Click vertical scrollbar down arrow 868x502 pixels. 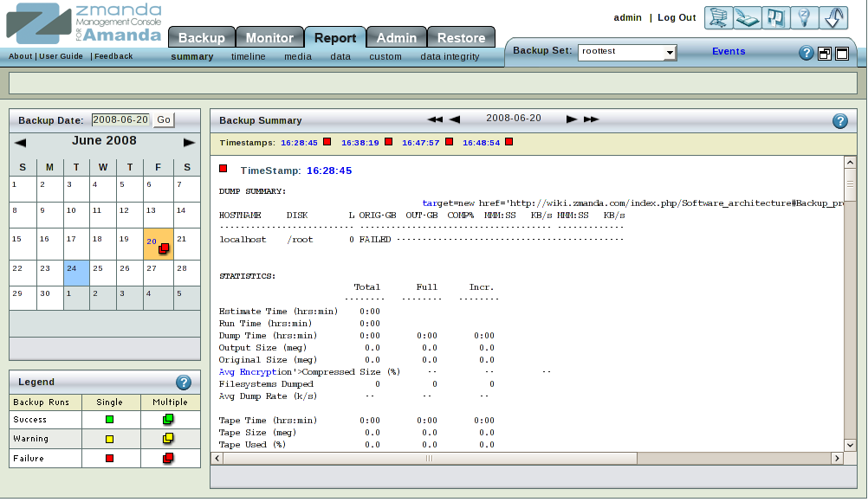(850, 445)
